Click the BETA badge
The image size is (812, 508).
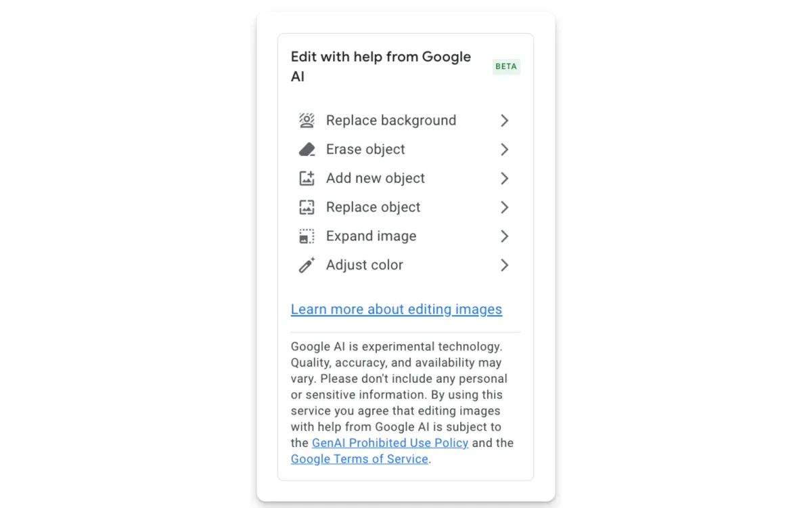click(506, 66)
